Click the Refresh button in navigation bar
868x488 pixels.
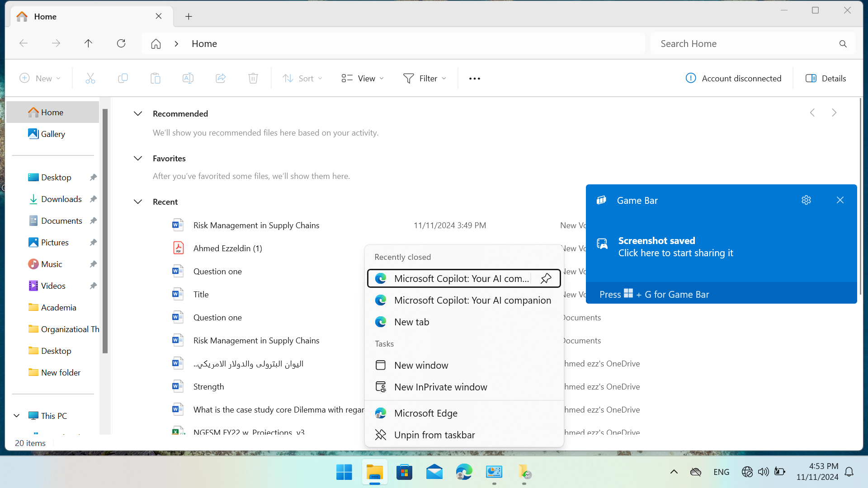pyautogui.click(x=121, y=43)
